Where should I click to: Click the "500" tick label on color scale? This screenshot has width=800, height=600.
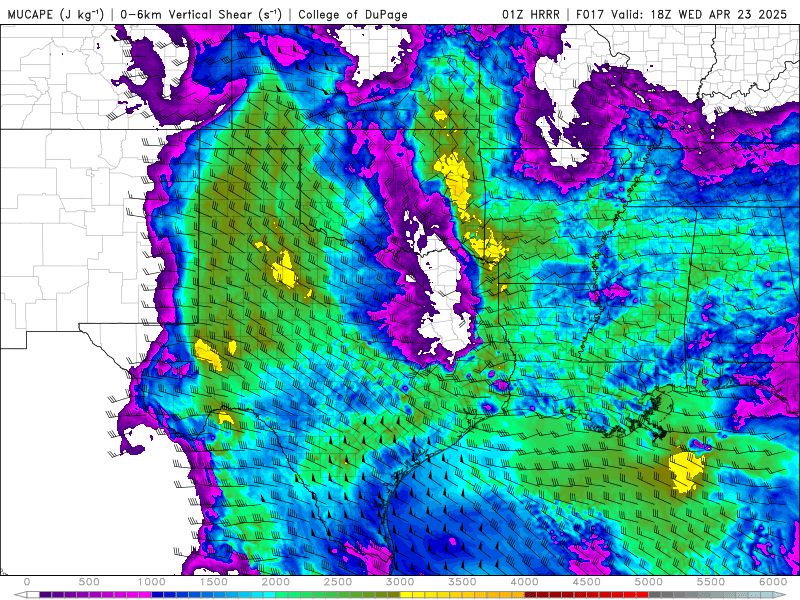[89, 582]
